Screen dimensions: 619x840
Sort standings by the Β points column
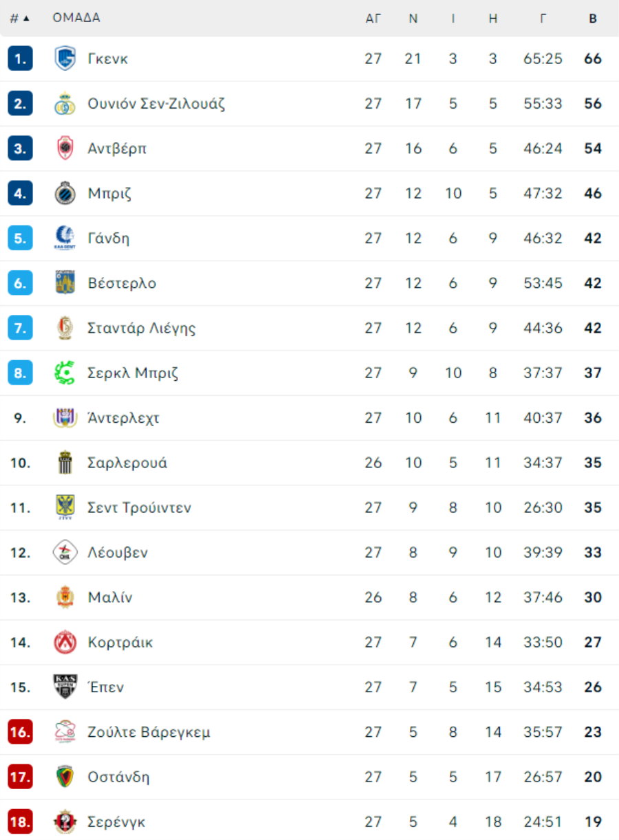(x=593, y=19)
